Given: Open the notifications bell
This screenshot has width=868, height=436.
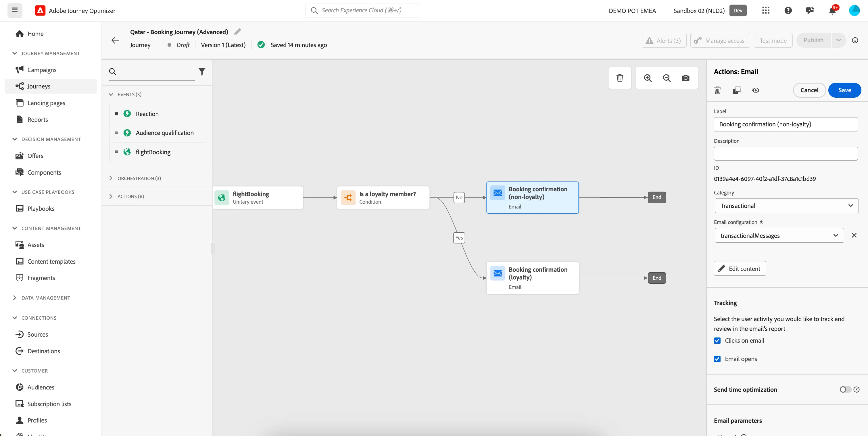Looking at the screenshot, I should coord(832,10).
